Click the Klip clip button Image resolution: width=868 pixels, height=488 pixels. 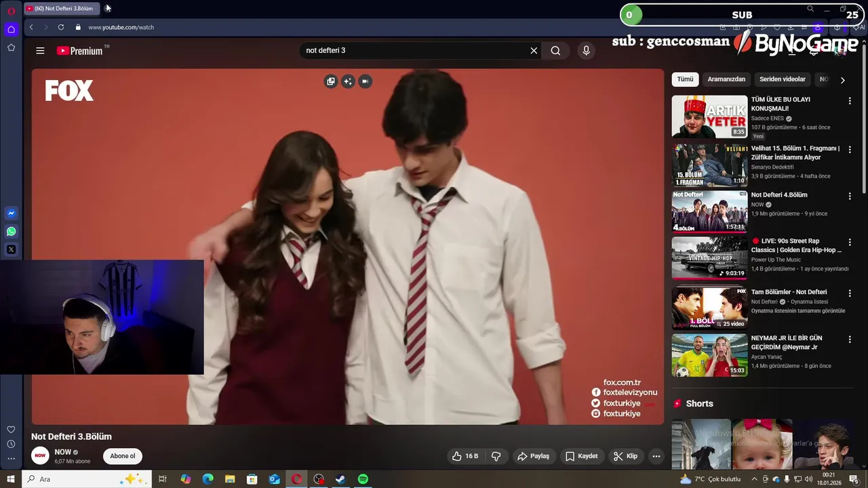tap(625, 456)
